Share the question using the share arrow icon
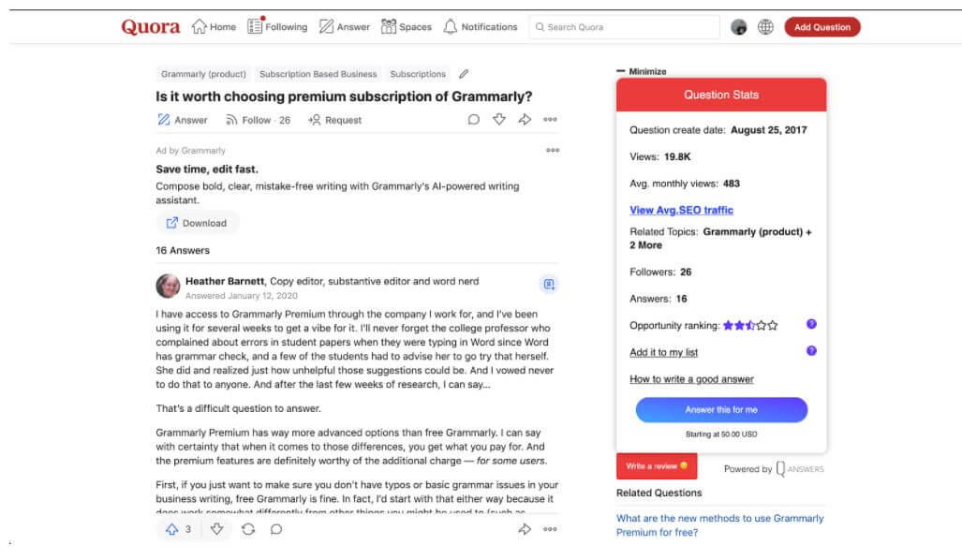The width and height of the screenshot is (962, 560). [x=525, y=119]
